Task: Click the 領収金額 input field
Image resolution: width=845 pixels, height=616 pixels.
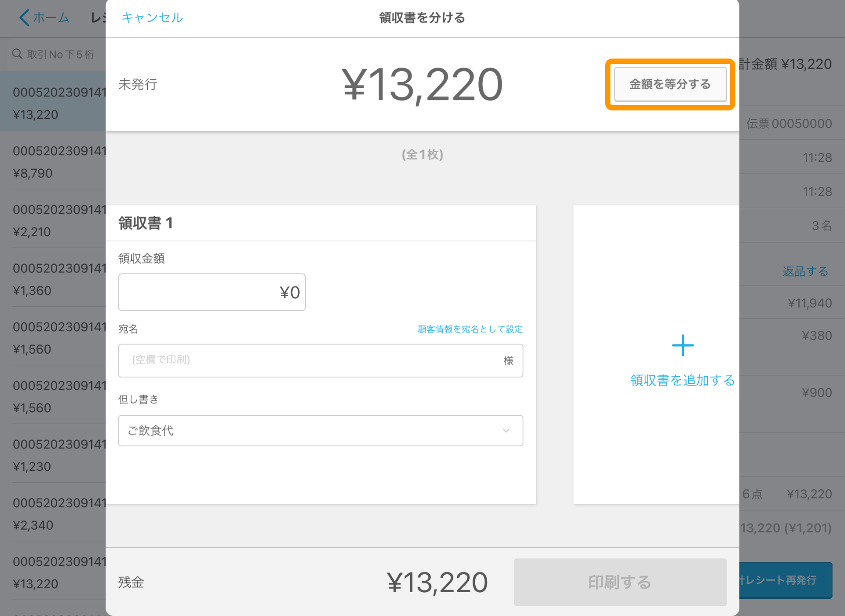Action: pos(211,292)
